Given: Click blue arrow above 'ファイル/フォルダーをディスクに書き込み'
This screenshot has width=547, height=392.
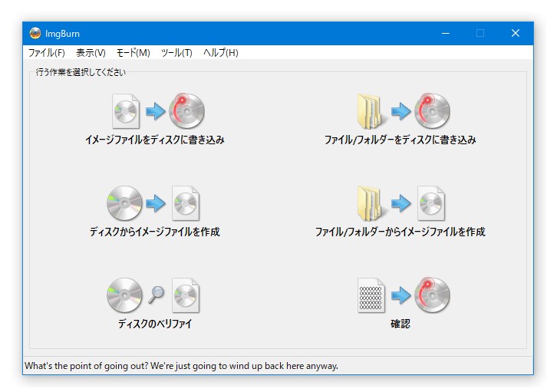Looking at the screenshot, I should (400, 111).
